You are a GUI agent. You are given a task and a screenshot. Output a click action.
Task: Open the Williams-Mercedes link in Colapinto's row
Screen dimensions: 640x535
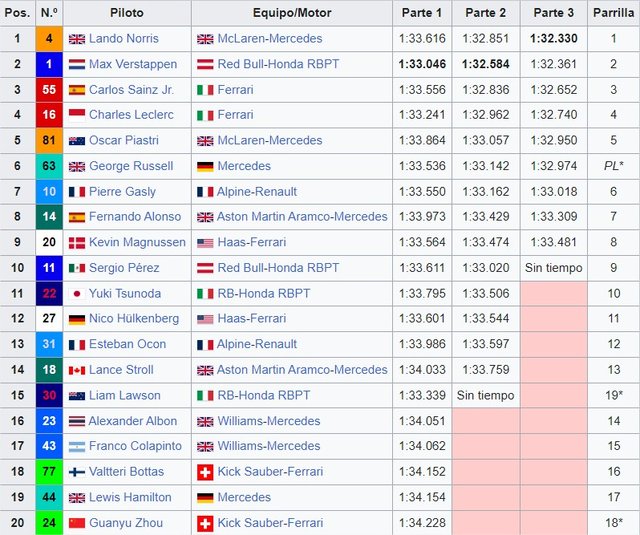pyautogui.click(x=269, y=446)
